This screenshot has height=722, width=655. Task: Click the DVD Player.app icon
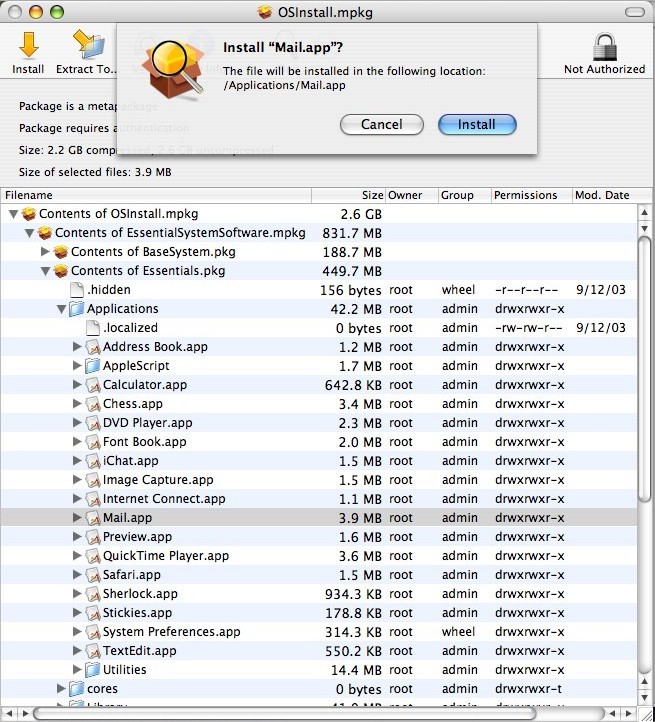(x=93, y=423)
